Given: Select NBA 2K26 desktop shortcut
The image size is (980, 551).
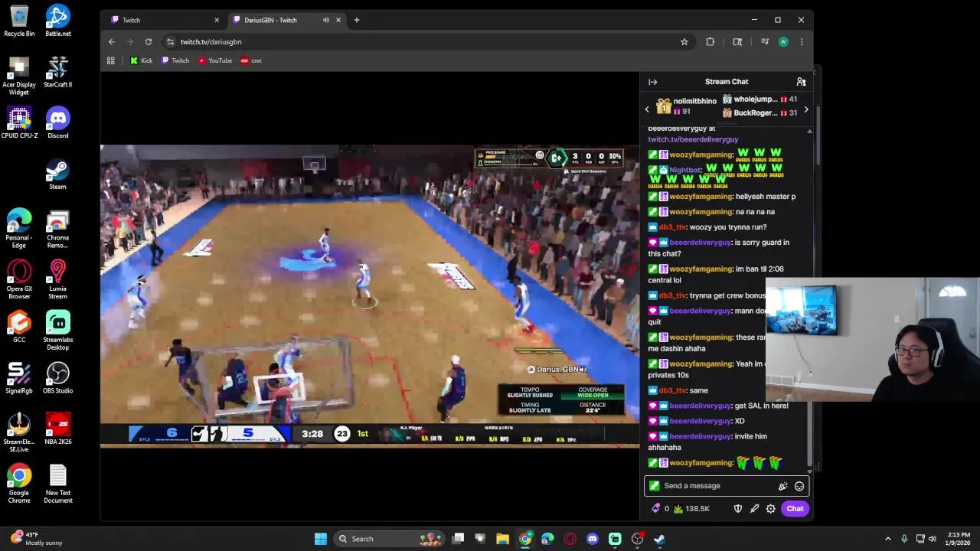Looking at the screenshot, I should pyautogui.click(x=58, y=429).
